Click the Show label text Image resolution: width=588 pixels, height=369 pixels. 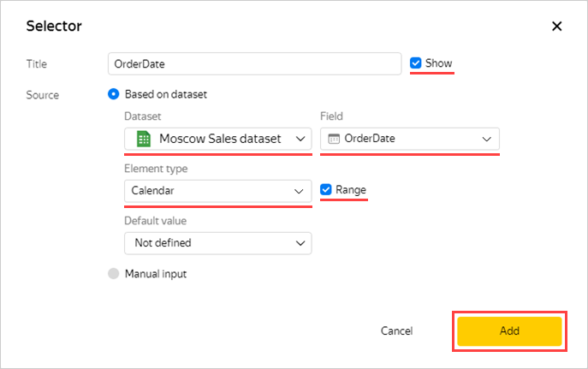pos(440,63)
